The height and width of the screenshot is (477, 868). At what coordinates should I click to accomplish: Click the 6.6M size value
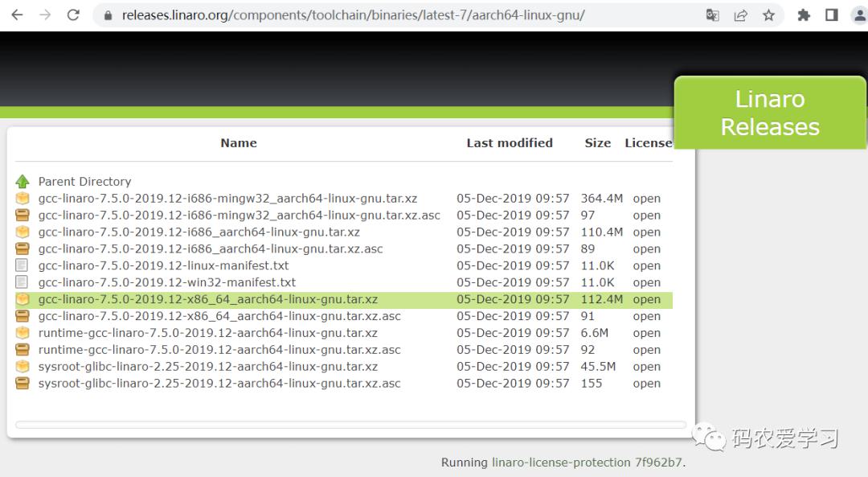595,333
